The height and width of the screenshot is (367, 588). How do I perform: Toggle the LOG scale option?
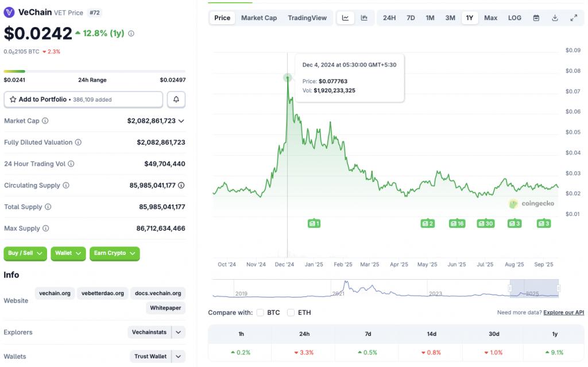514,18
